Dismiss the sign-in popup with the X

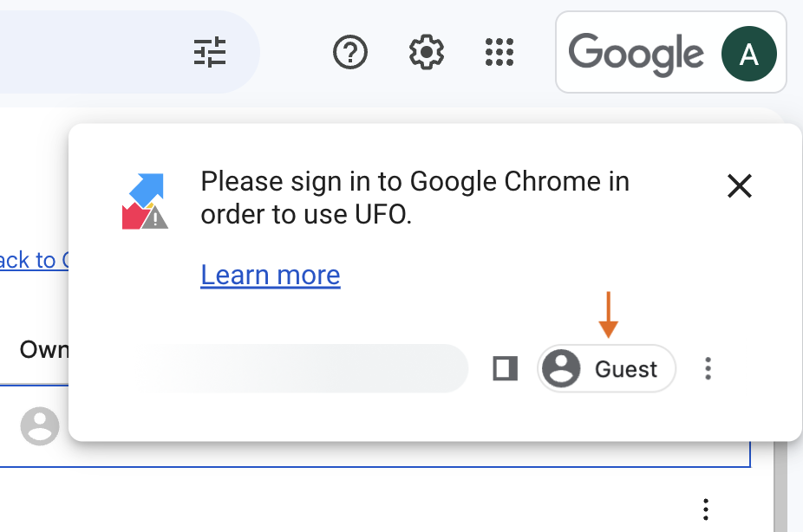click(740, 185)
